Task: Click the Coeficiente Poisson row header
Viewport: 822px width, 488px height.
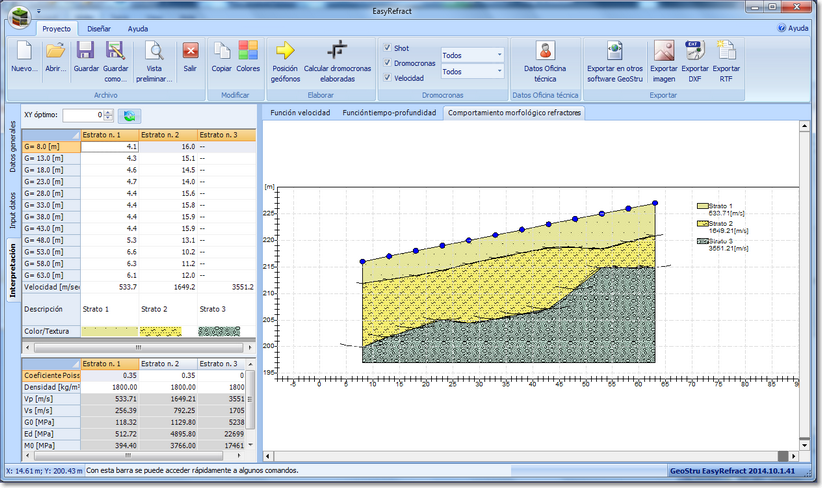Action: [51, 375]
